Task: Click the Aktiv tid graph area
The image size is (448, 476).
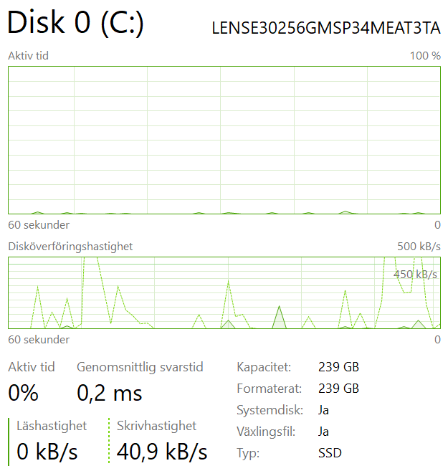Action: coord(224,141)
